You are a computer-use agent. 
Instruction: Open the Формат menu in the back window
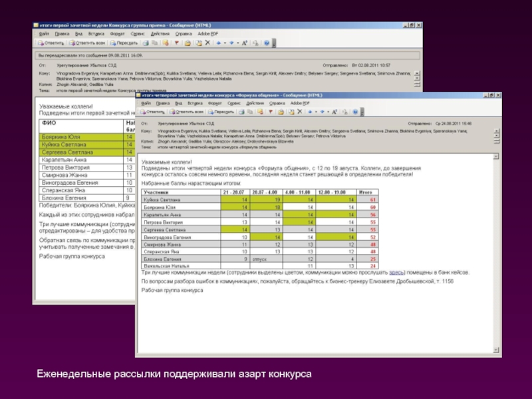(117, 34)
